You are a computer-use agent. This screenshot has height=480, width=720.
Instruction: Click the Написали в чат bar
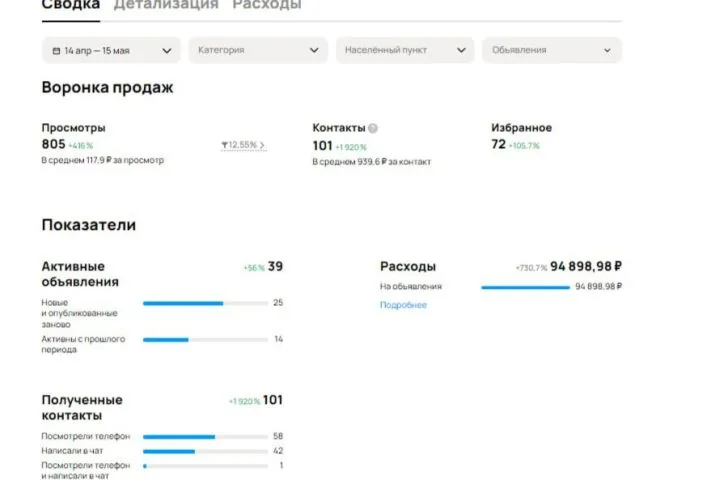[205, 452]
